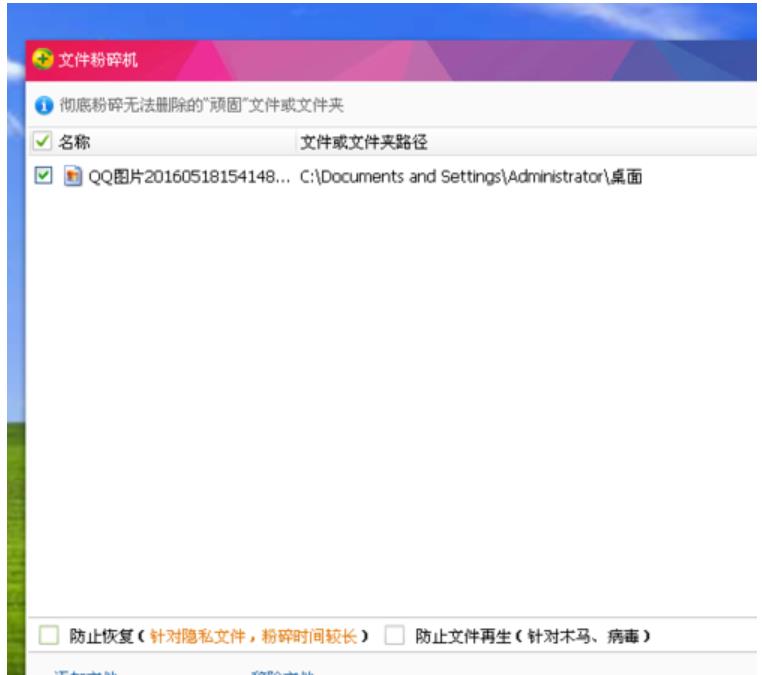
Task: Click the 彻底粉碎无法删除的 description text
Action: (201, 105)
